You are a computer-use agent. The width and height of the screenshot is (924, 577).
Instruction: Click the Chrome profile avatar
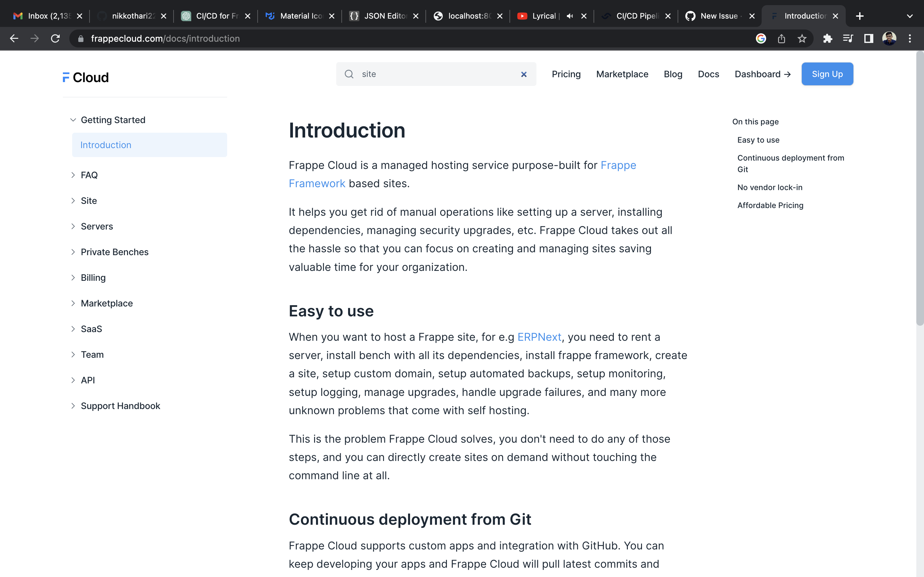(x=889, y=38)
